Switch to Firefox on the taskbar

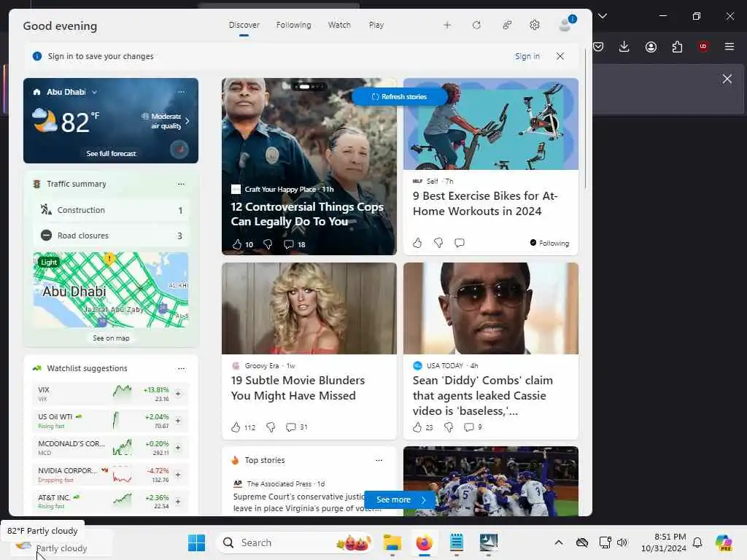[x=424, y=542]
